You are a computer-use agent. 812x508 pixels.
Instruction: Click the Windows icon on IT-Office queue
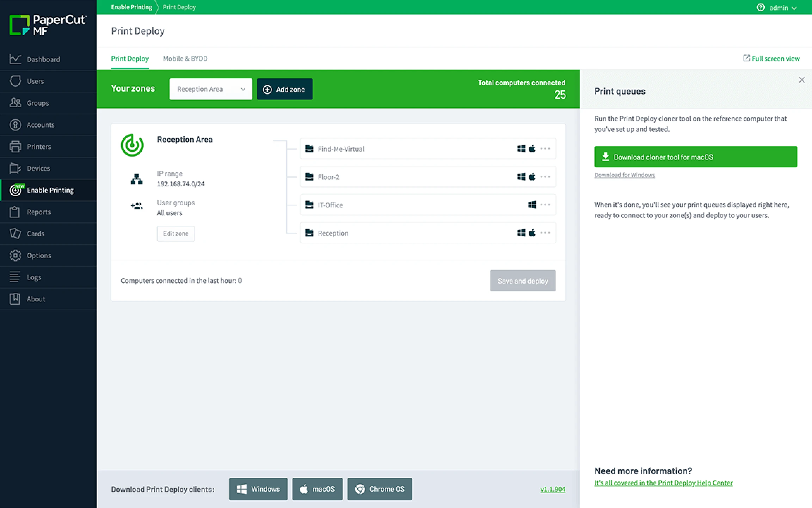[532, 205]
